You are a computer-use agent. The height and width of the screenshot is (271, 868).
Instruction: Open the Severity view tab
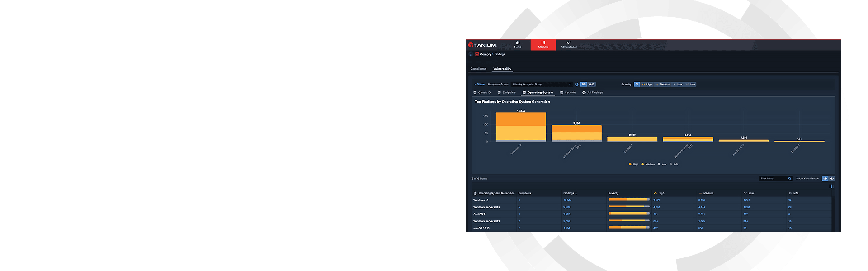click(x=568, y=93)
